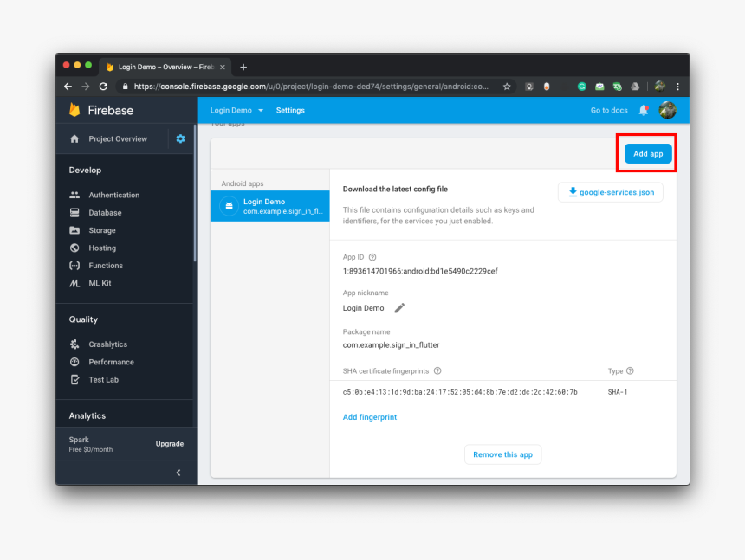Click the Database icon
Image resolution: width=745 pixels, height=560 pixels.
[x=74, y=213]
